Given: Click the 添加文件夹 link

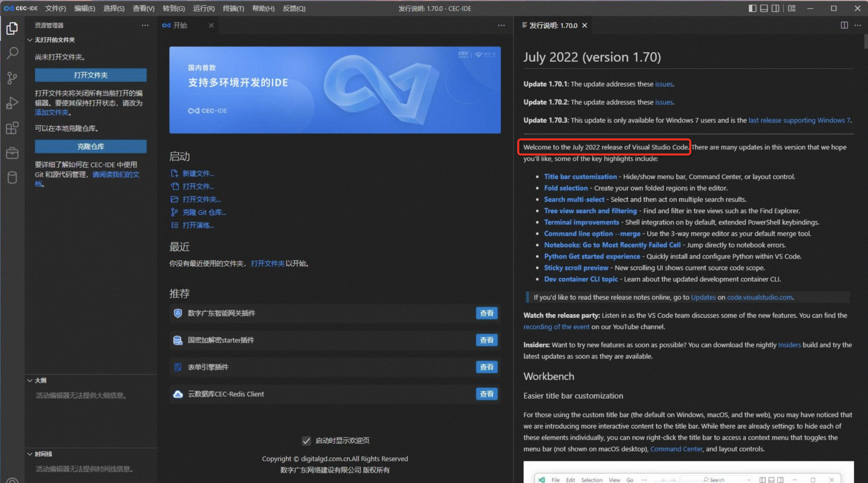Looking at the screenshot, I should pyautogui.click(x=52, y=113).
